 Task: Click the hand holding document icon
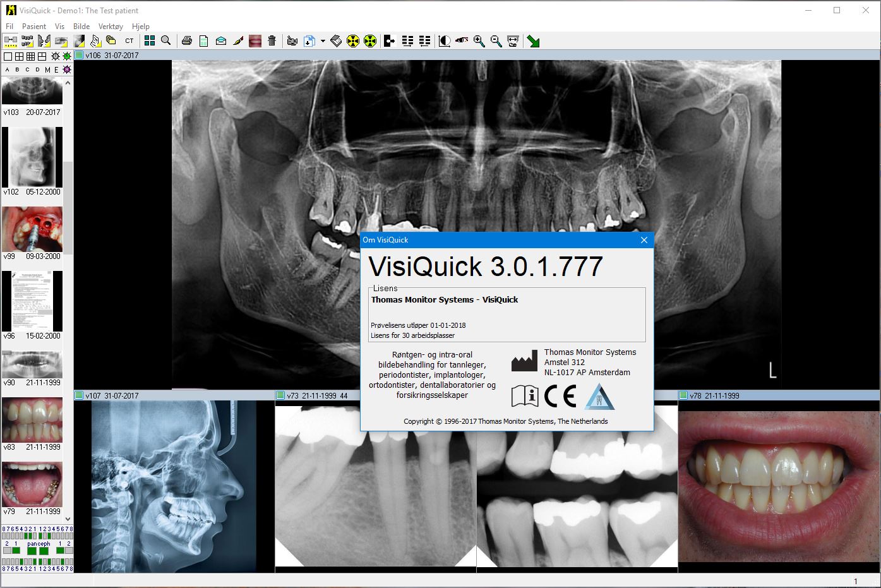(95, 41)
